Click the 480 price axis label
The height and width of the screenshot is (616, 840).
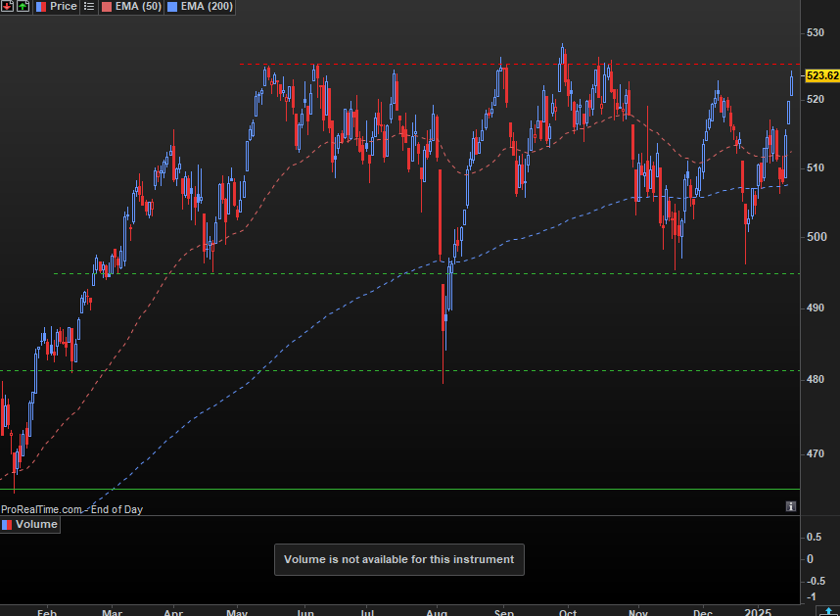tap(817, 379)
